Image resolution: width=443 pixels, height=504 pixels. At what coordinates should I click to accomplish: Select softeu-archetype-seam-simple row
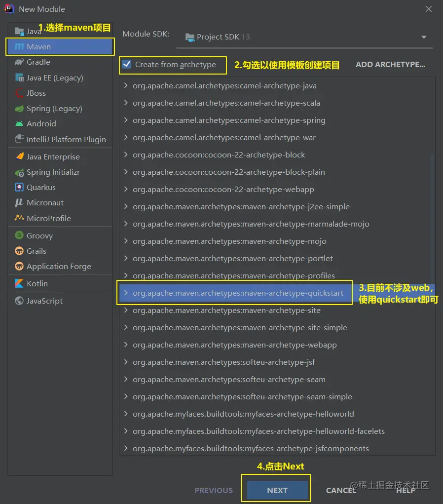click(x=277, y=397)
